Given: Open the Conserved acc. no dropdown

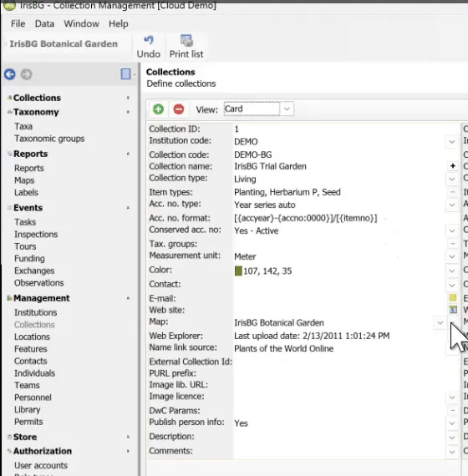Looking at the screenshot, I should (452, 230).
